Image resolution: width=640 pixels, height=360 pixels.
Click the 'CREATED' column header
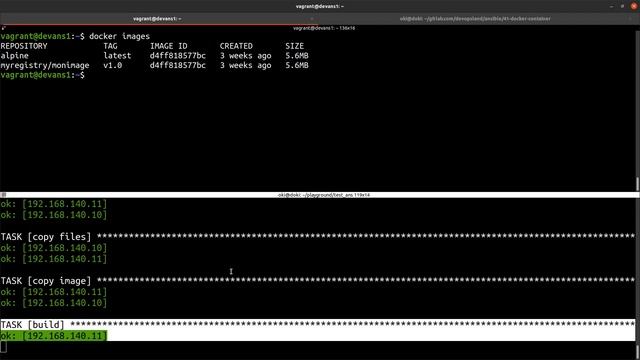[236, 46]
